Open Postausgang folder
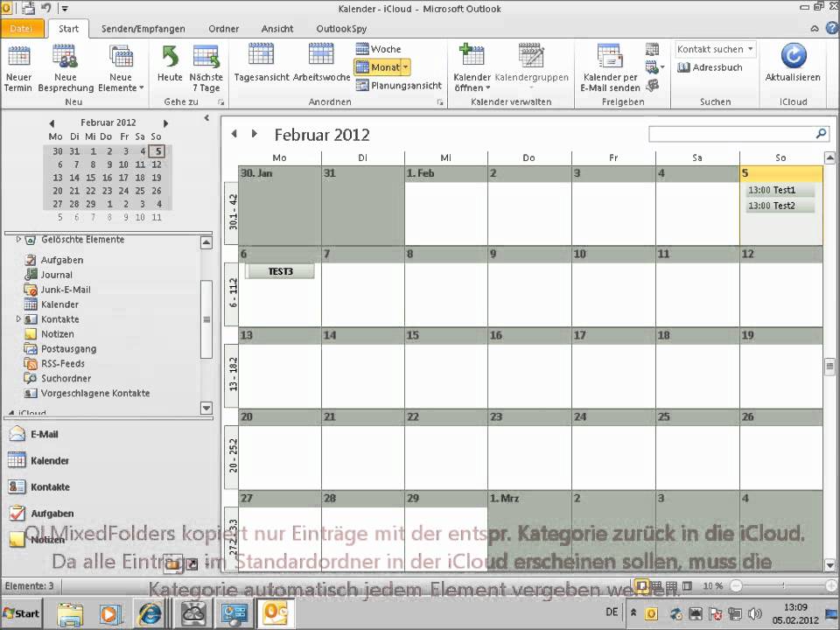840x630 pixels. click(60, 349)
